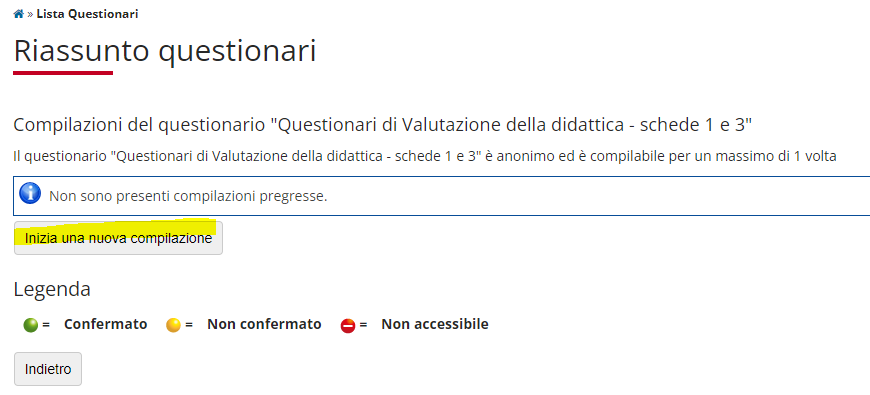Click the blue info icon
Viewport: 870px width, 395px height.
30,193
